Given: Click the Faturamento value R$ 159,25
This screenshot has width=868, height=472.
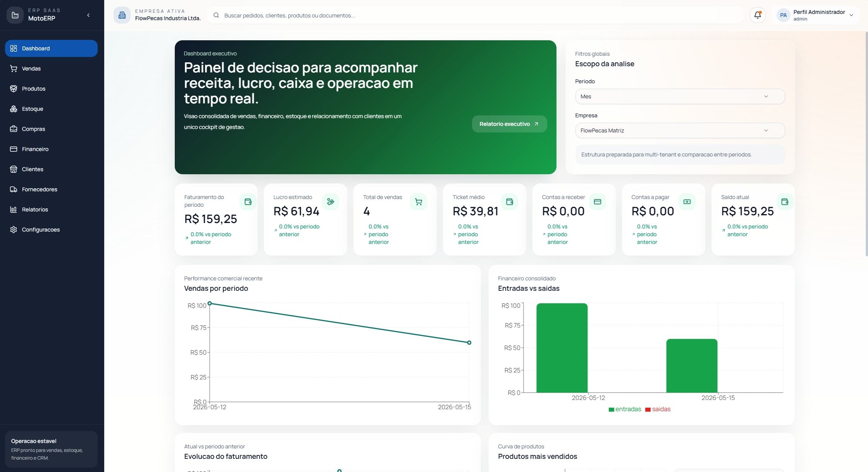Looking at the screenshot, I should pyautogui.click(x=211, y=219).
